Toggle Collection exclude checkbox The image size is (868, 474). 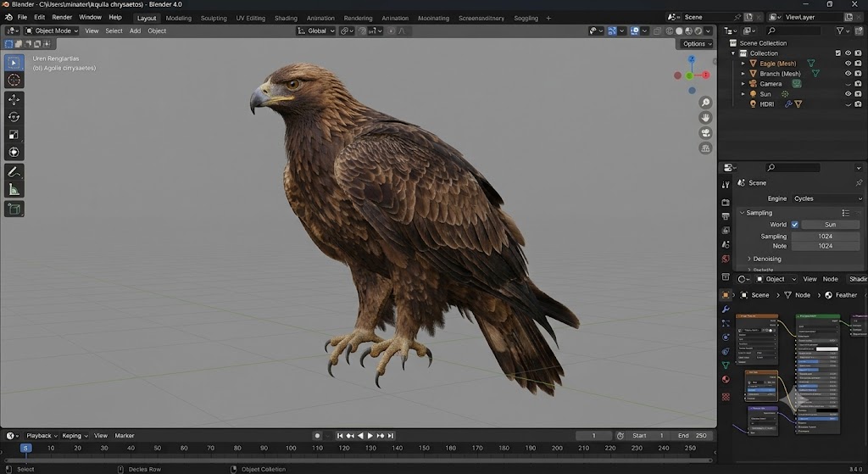click(838, 53)
